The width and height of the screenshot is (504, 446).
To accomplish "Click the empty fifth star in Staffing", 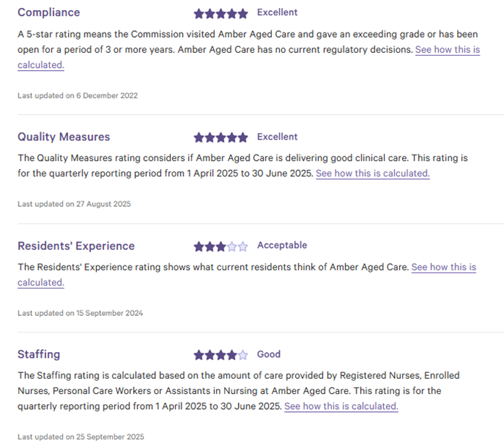I will coord(243,355).
